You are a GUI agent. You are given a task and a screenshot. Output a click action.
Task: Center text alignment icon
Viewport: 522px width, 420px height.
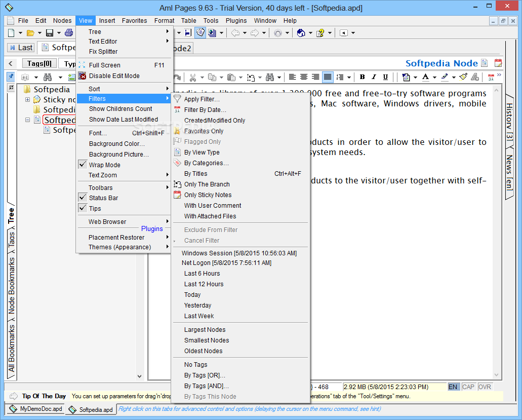pos(304,78)
